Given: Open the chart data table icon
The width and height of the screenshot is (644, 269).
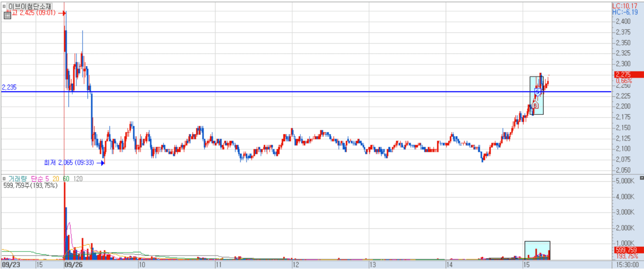Looking at the screenshot, I should (x=7, y=15).
